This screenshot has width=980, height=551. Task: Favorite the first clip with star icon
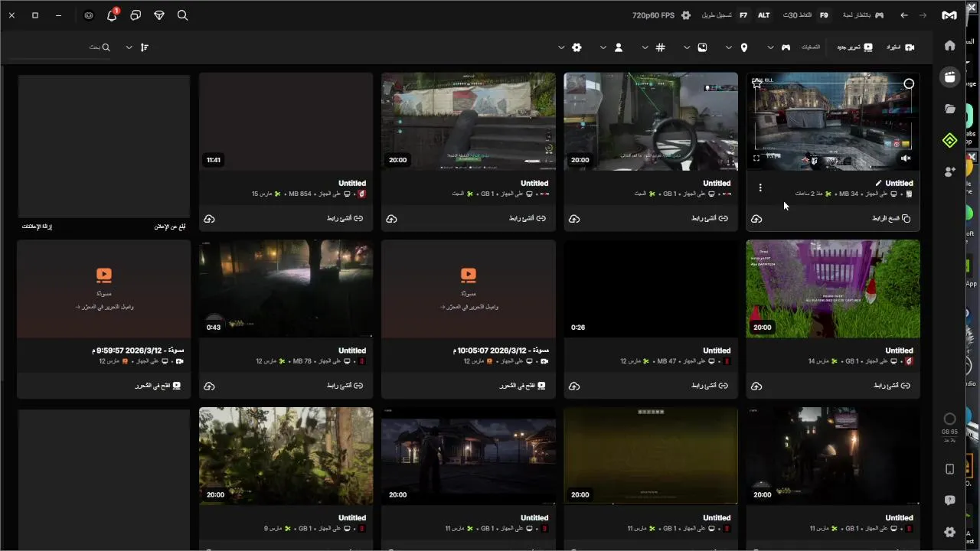(x=757, y=83)
